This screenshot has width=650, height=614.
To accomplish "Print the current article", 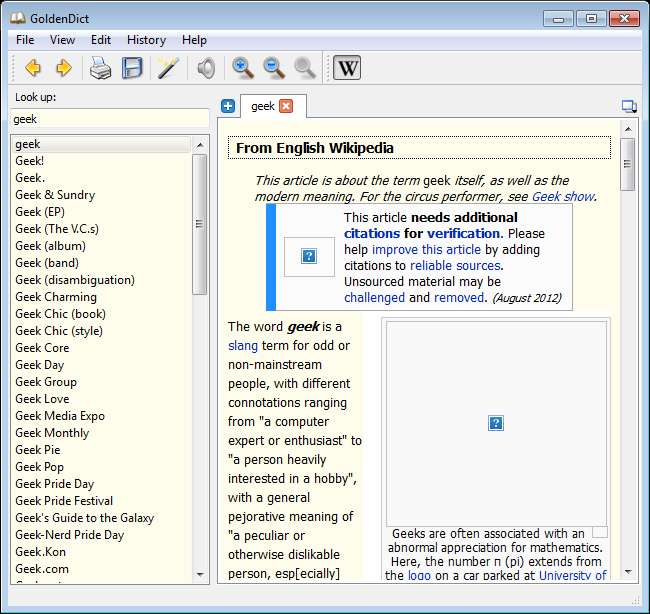I will 101,68.
